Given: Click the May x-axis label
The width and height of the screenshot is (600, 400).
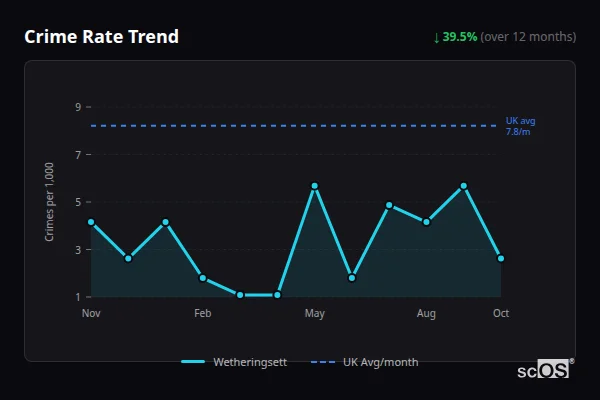Looking at the screenshot, I should click(x=315, y=314).
